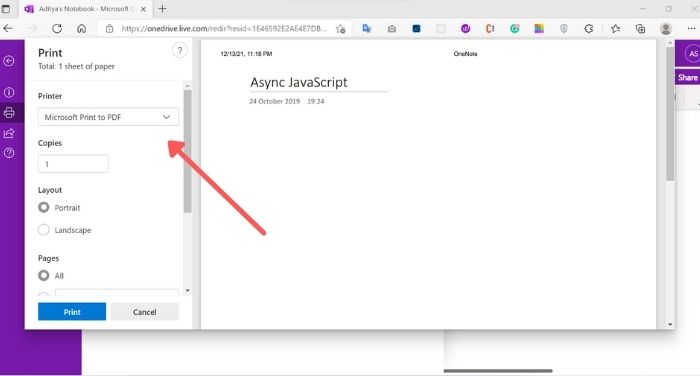This screenshot has width=700, height=376.
Task: Open the dark blue square extension
Action: (x=416, y=29)
